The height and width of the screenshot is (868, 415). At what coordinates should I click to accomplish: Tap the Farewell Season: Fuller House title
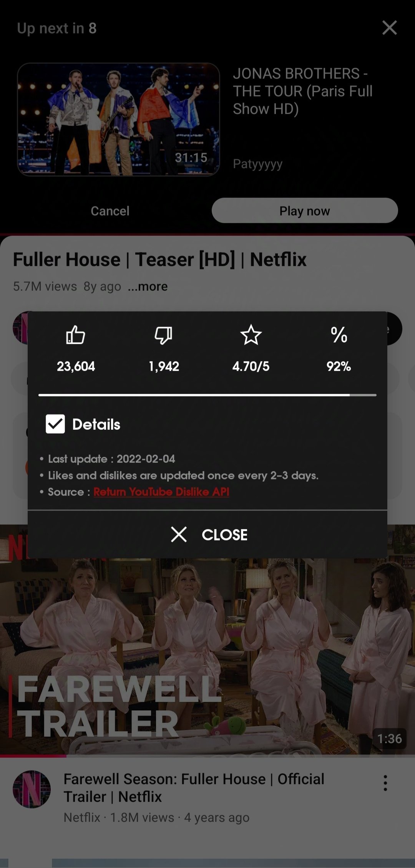coord(194,788)
